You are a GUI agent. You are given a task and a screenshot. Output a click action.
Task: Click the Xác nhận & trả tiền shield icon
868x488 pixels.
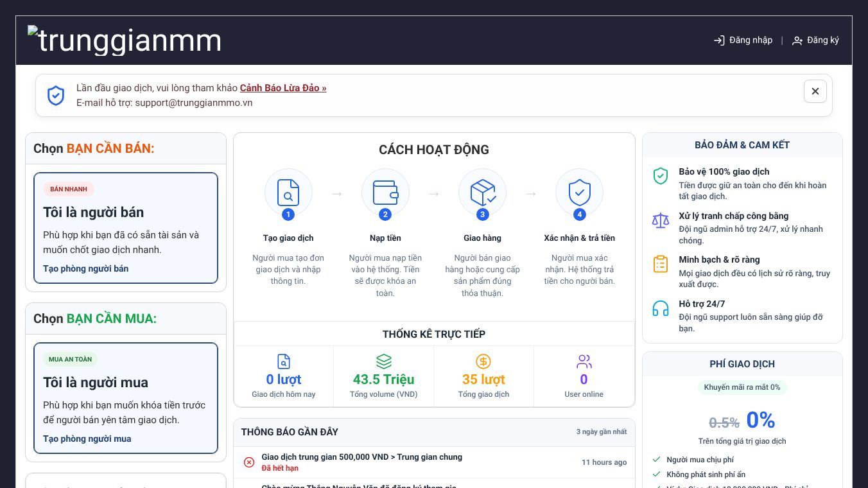(x=579, y=193)
